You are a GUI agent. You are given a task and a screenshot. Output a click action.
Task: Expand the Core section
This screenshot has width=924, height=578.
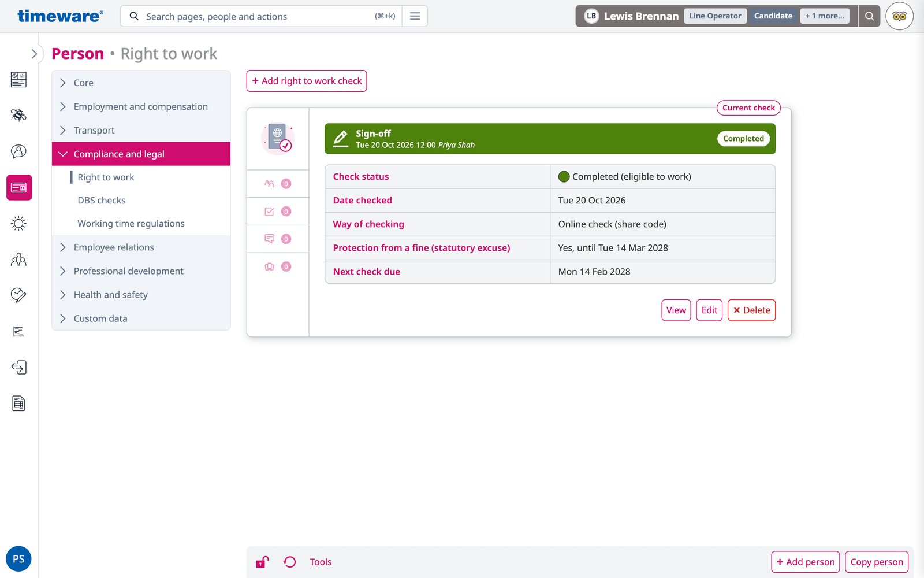[141, 83]
